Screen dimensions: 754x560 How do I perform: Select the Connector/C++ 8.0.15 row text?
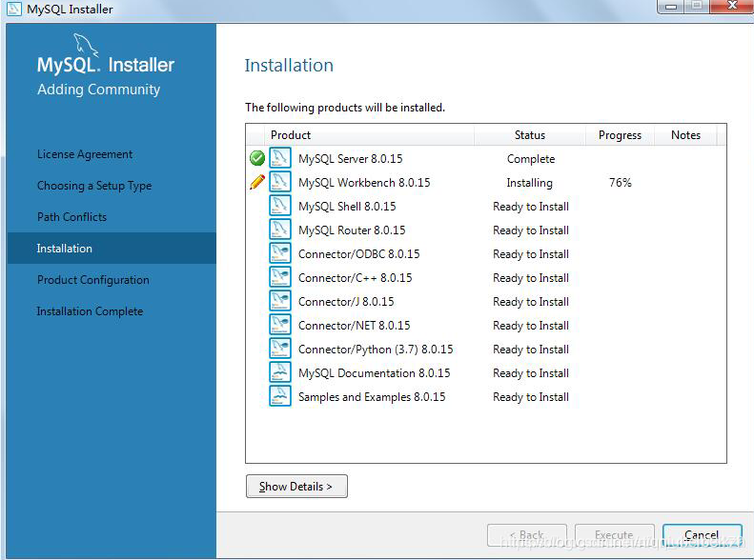click(x=356, y=277)
